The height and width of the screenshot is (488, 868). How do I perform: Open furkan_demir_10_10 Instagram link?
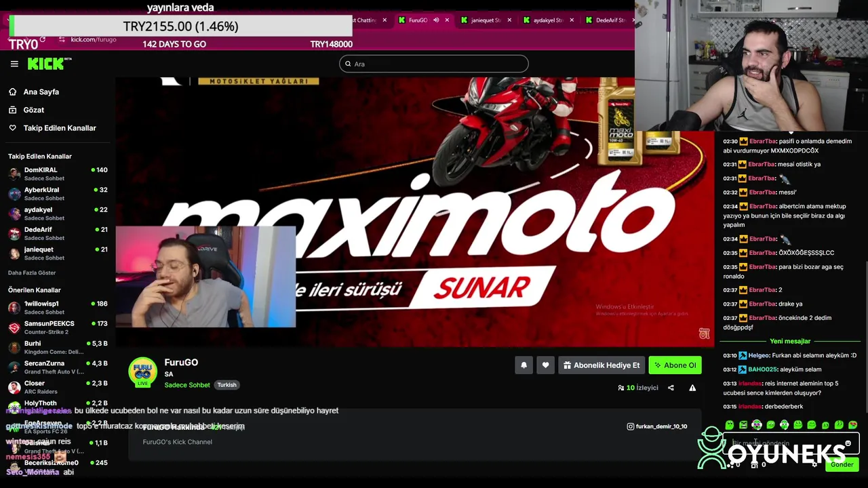(656, 426)
